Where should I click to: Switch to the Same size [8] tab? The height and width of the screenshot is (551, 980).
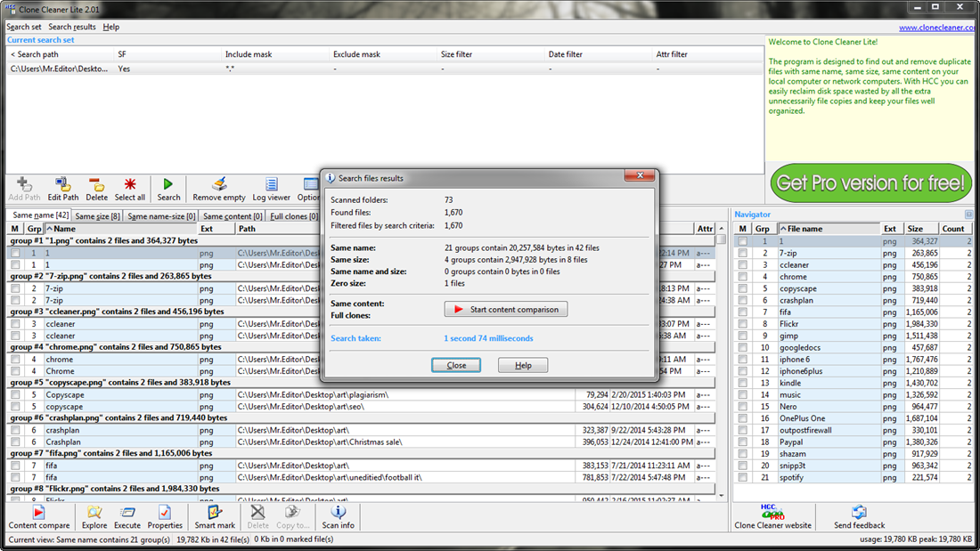tap(97, 216)
